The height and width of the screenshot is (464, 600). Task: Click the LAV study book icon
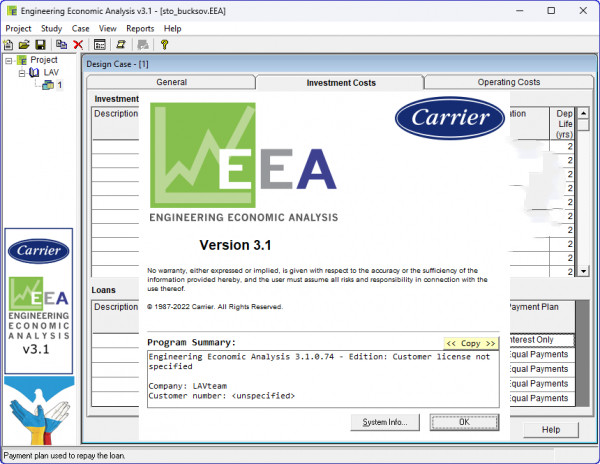34,72
